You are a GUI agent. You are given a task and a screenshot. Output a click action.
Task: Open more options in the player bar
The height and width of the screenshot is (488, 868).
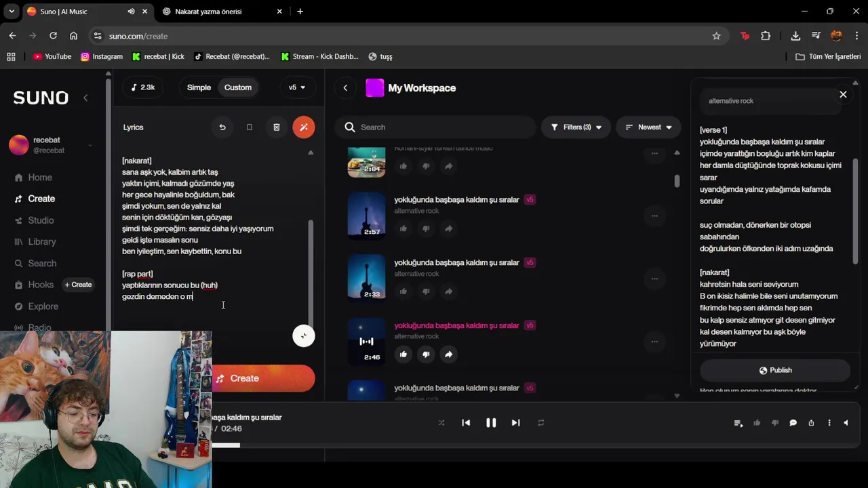829,423
